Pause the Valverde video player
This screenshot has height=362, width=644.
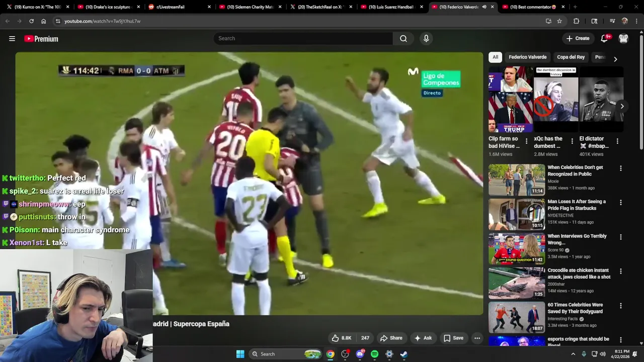pyautogui.click(x=249, y=184)
